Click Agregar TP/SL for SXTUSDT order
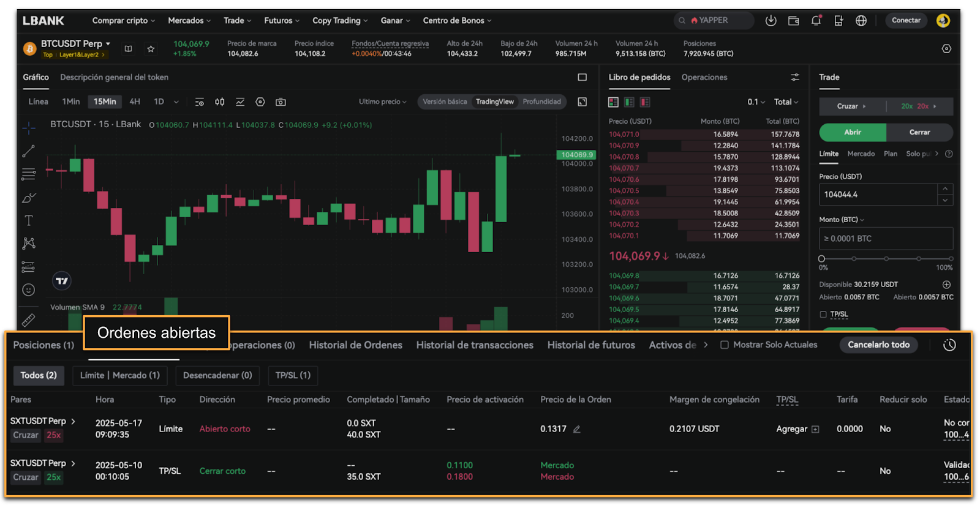980x508 pixels. (797, 429)
